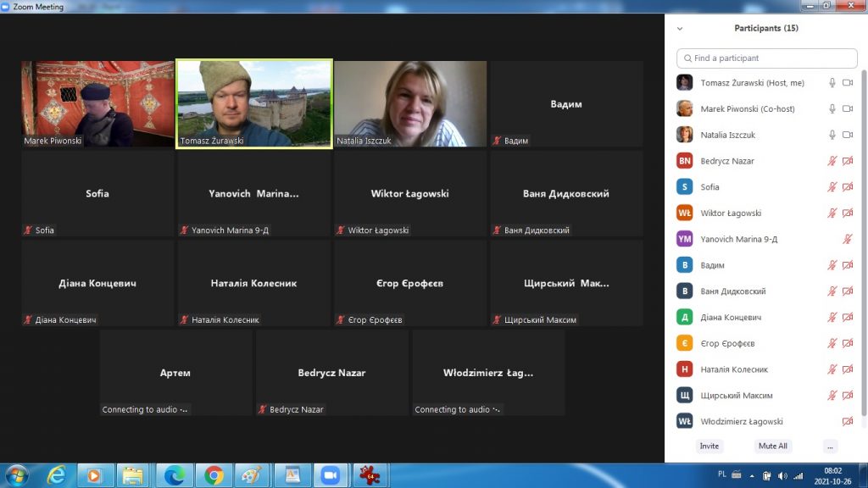The image size is (868, 488).
Task: Show hidden system tray icons arrow
Action: click(749, 474)
